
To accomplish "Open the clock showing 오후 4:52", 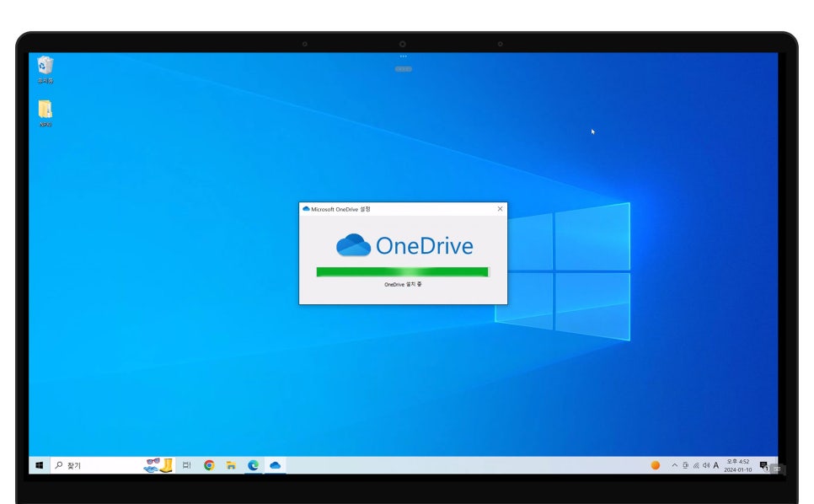I will coord(737,465).
